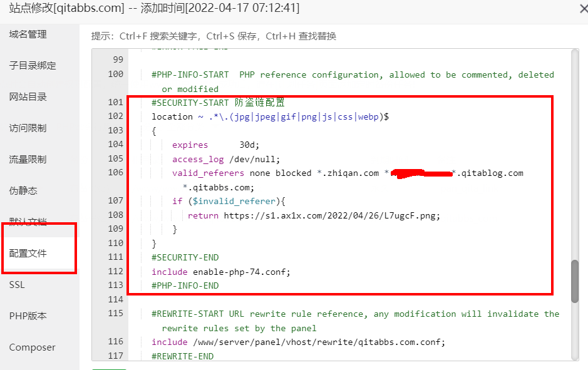Open the Composer tab

pyautogui.click(x=33, y=347)
